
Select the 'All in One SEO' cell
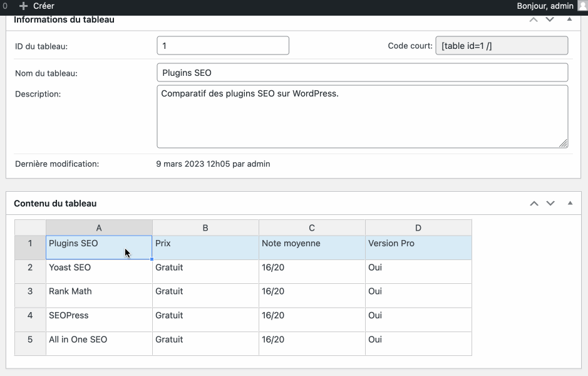tap(99, 343)
